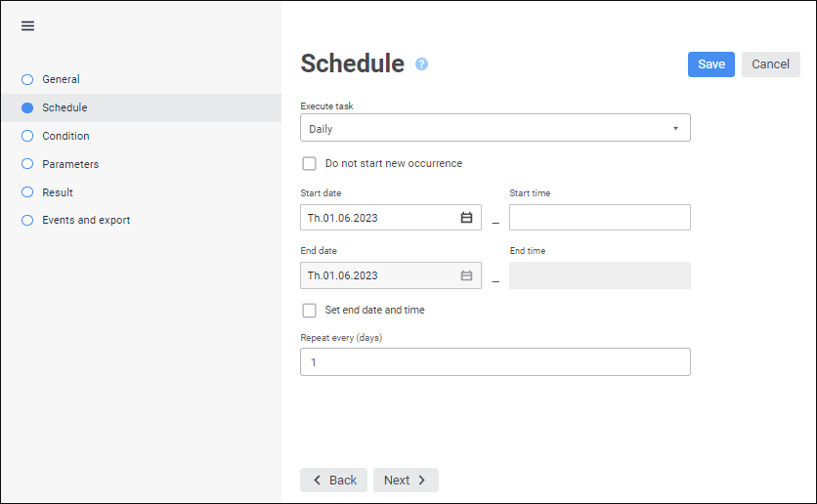
Task: Open the Start date calendar picker
Action: pyautogui.click(x=466, y=218)
